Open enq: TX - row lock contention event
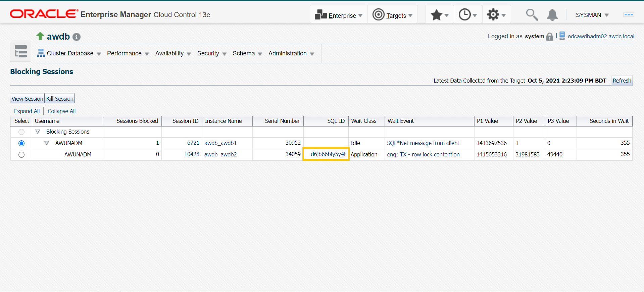Viewport: 644px width, 292px height. [424, 154]
